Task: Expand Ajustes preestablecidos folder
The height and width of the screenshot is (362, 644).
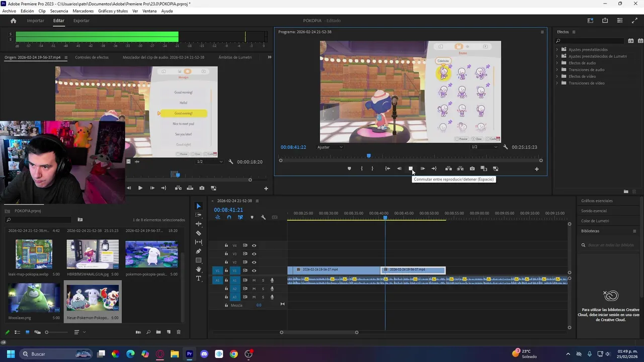Action: (557, 50)
